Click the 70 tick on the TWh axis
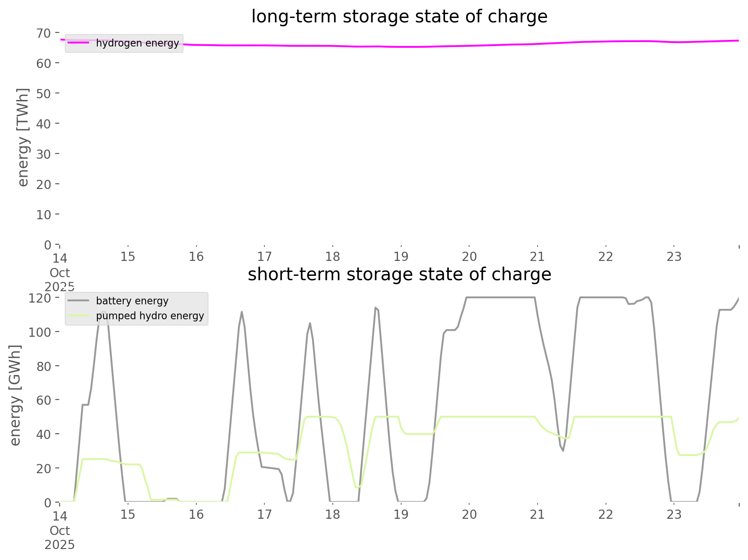This screenshot has height=560, width=748. [x=43, y=33]
